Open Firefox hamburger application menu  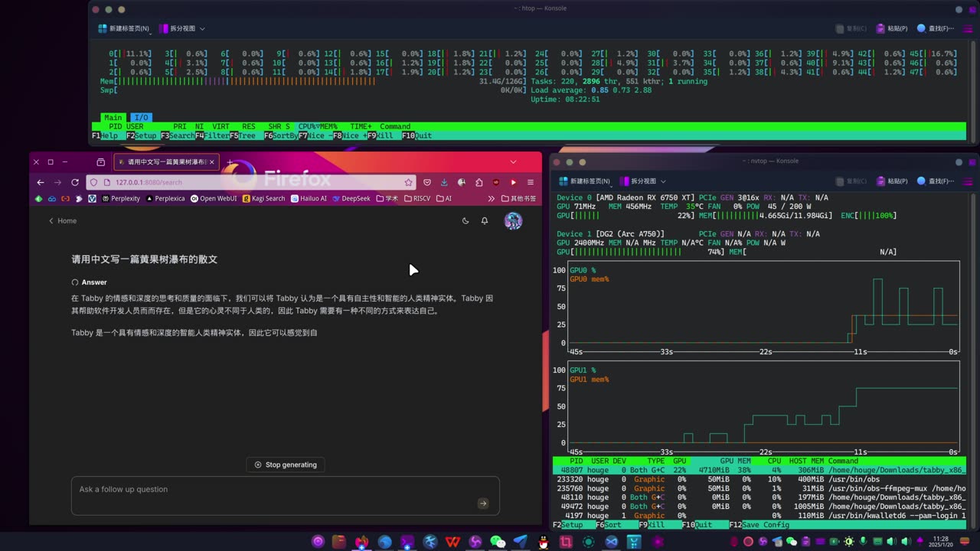(530, 182)
